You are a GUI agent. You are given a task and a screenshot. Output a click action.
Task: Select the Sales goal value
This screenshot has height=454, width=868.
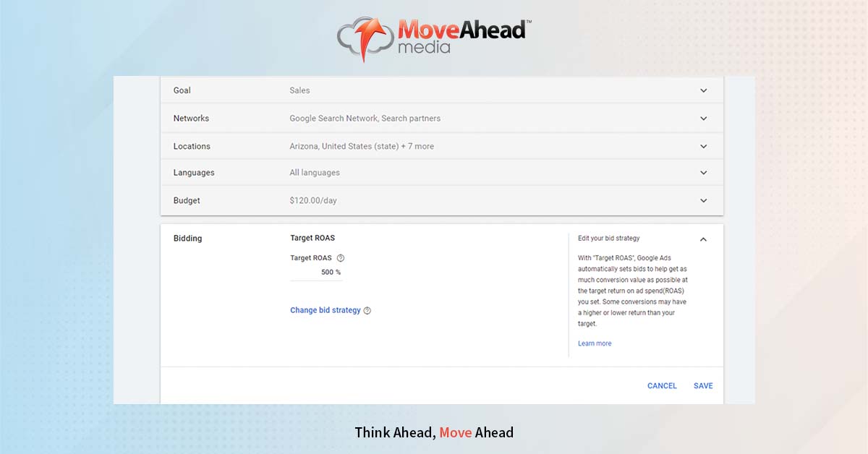[x=299, y=90]
